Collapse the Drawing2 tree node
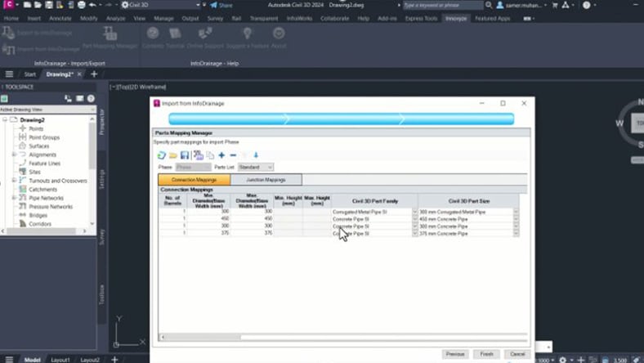The height and width of the screenshot is (363, 644). (x=5, y=119)
